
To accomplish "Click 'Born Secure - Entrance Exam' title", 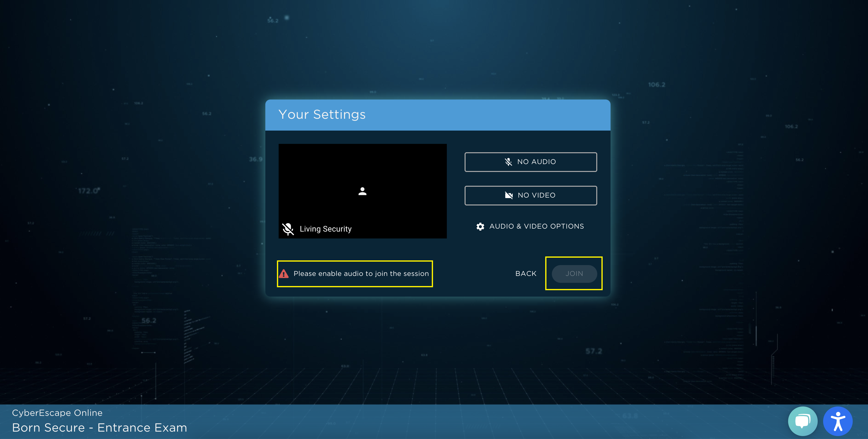I will coord(99,428).
